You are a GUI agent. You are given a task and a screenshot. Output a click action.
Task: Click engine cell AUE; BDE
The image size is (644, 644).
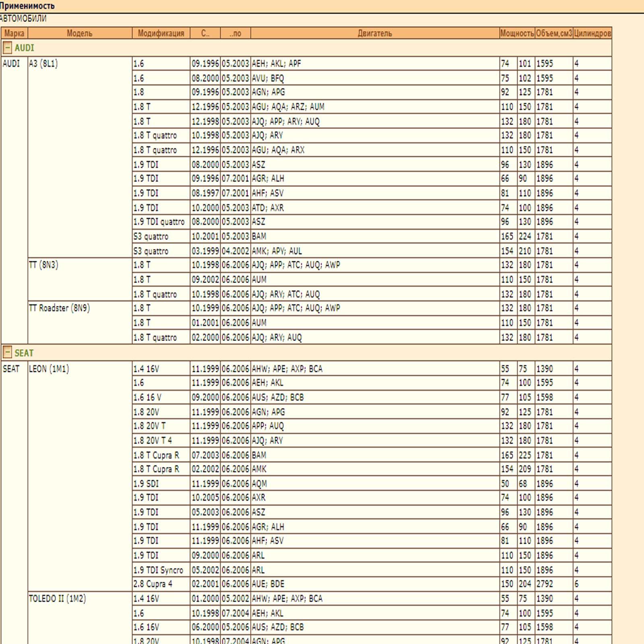pos(375,584)
